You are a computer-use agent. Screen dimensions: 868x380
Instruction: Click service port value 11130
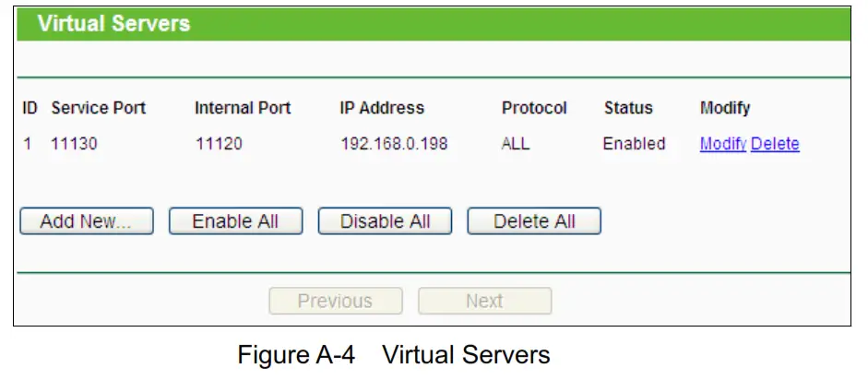75,144
